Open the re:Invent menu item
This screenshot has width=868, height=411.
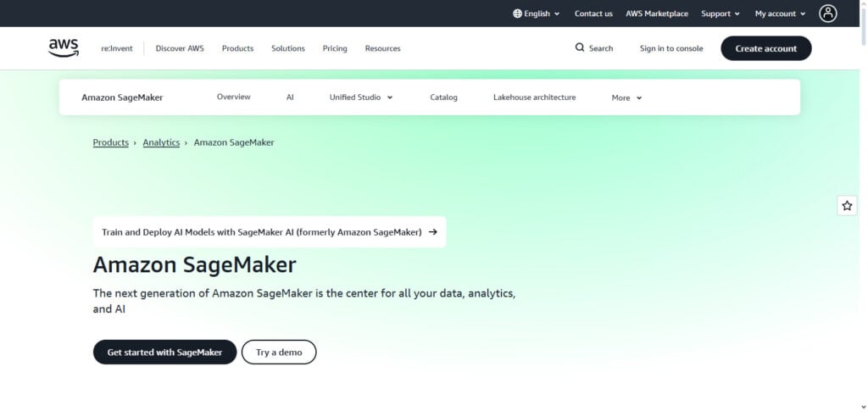pyautogui.click(x=117, y=48)
